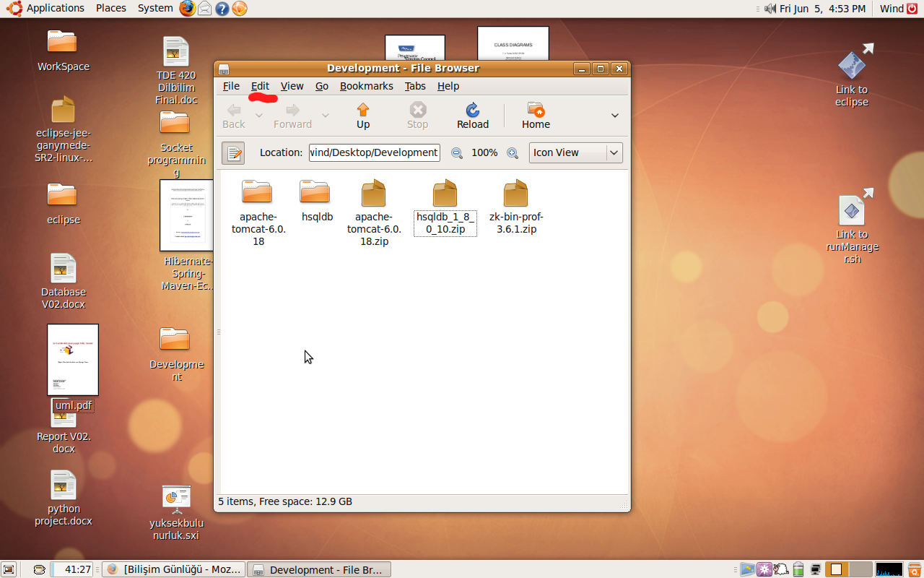Open the Applications menu
This screenshot has width=924, height=578.
47,8
